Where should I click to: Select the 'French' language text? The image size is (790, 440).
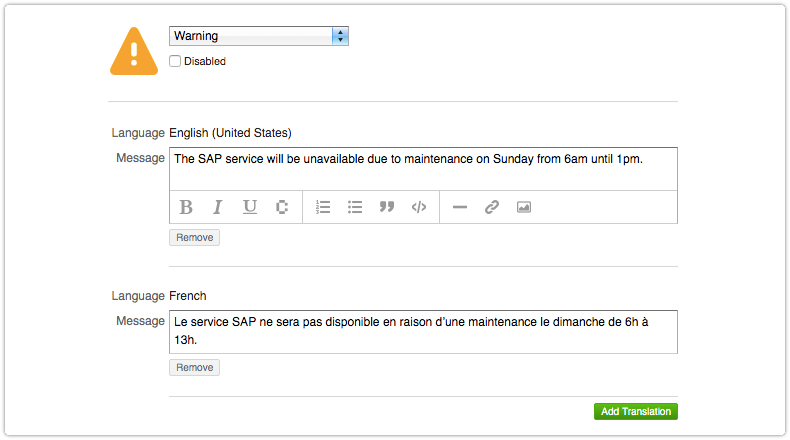[188, 296]
